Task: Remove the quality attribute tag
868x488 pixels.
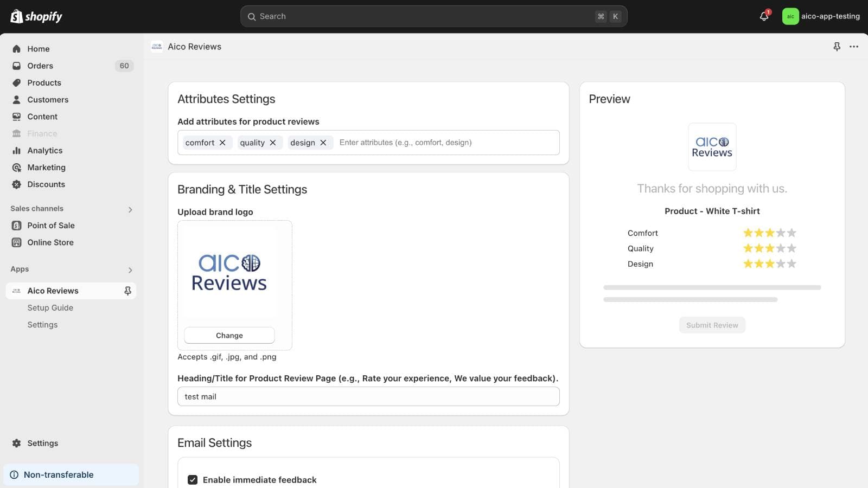Action: (x=273, y=143)
